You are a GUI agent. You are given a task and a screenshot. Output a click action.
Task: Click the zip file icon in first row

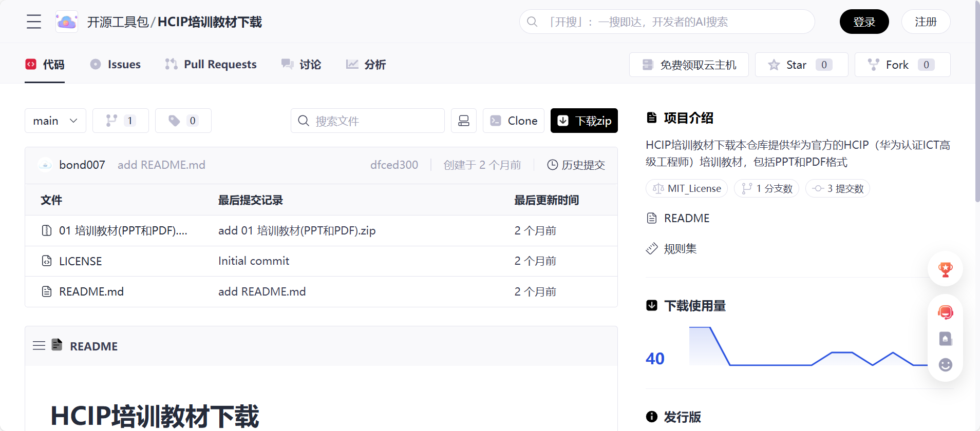click(47, 231)
